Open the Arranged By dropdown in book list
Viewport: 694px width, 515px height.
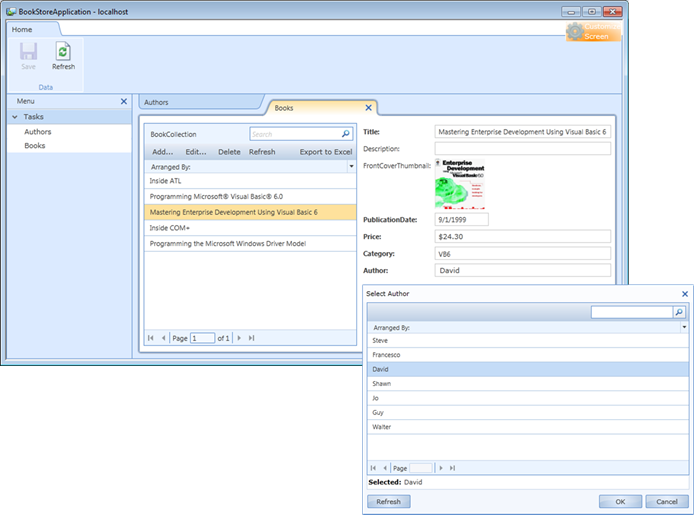click(351, 167)
